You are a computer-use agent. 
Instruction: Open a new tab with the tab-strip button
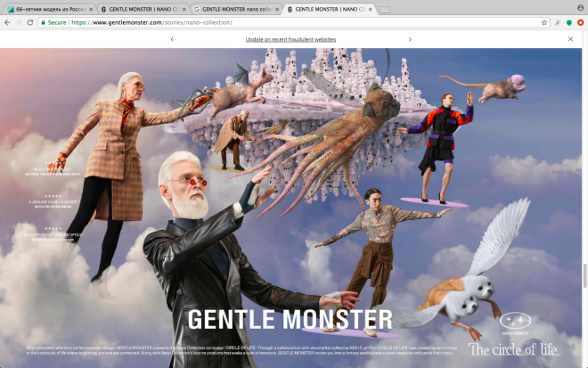coord(385,9)
